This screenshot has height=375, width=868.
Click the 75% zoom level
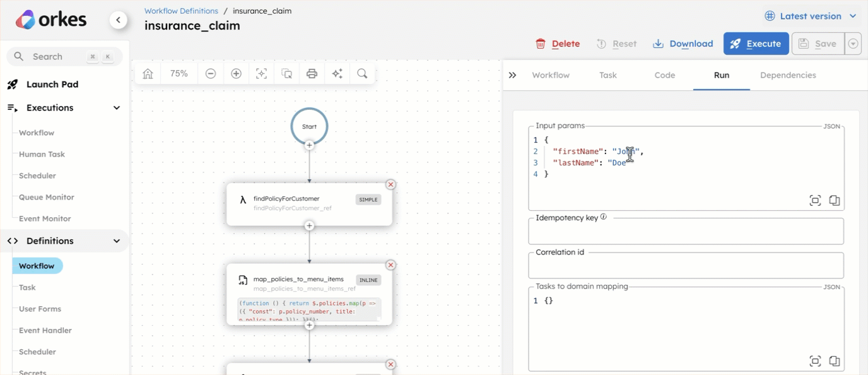coord(179,74)
